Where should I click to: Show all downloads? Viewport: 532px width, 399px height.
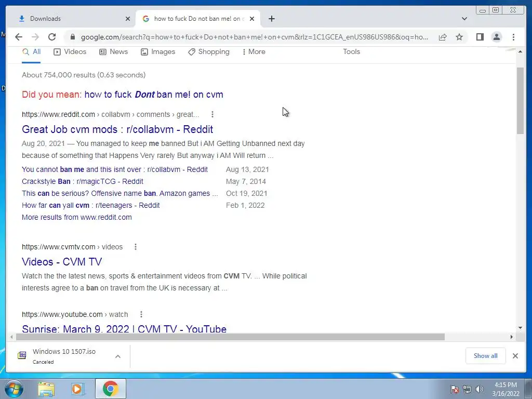[x=486, y=355]
